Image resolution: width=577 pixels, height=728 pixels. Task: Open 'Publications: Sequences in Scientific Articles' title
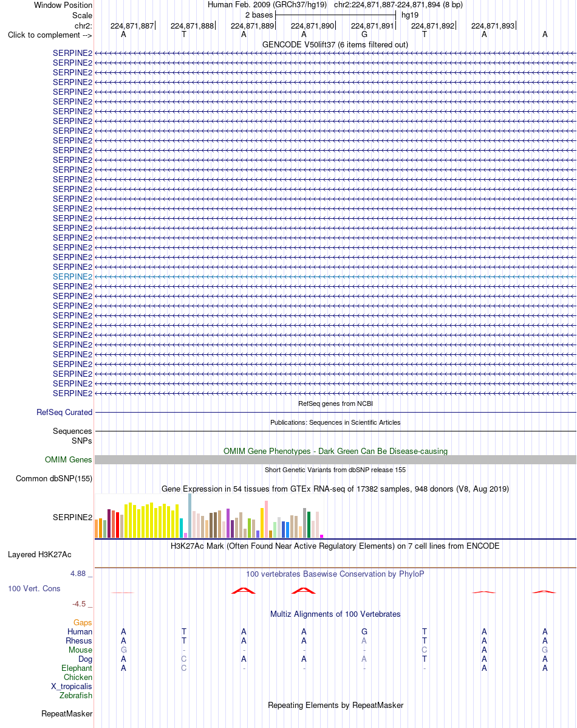point(335,422)
